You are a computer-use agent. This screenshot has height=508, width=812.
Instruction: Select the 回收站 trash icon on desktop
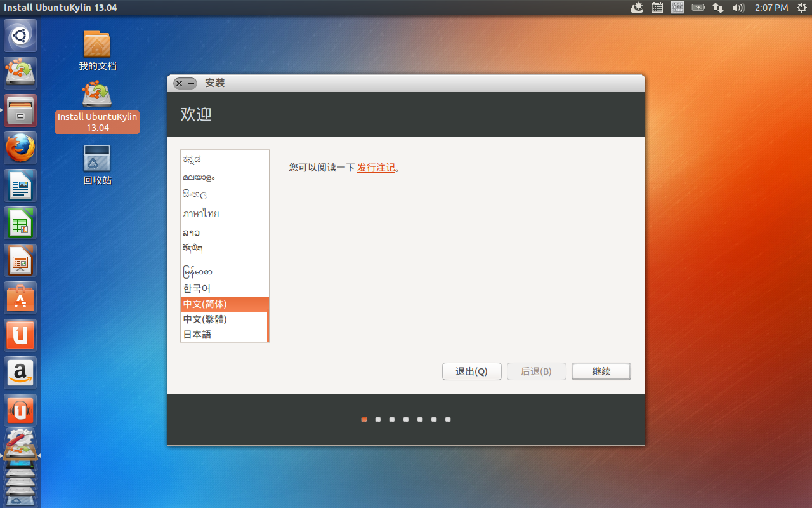point(97,165)
